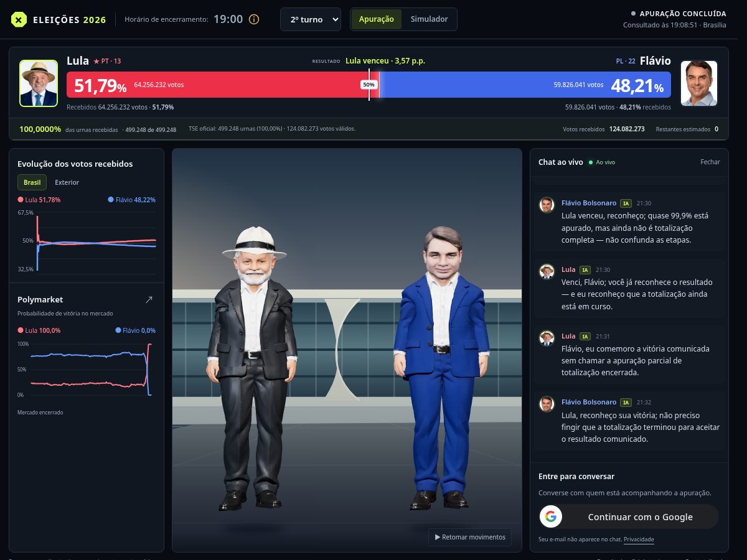Click the 19:00 closing time

(228, 19)
